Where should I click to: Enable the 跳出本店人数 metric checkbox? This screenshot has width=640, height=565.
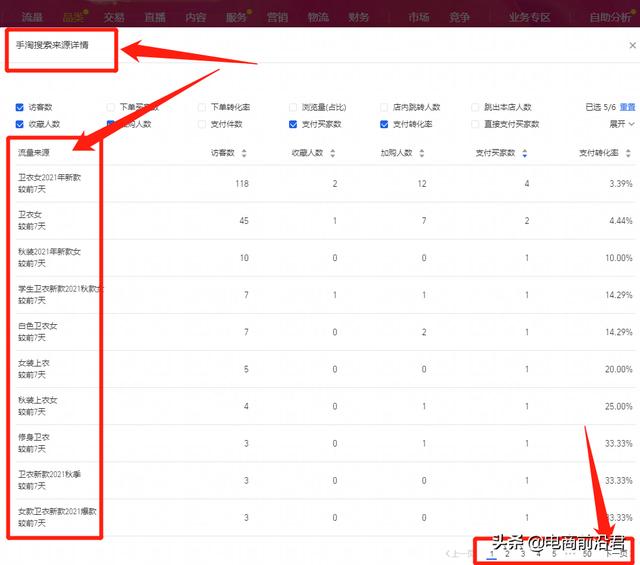click(475, 107)
